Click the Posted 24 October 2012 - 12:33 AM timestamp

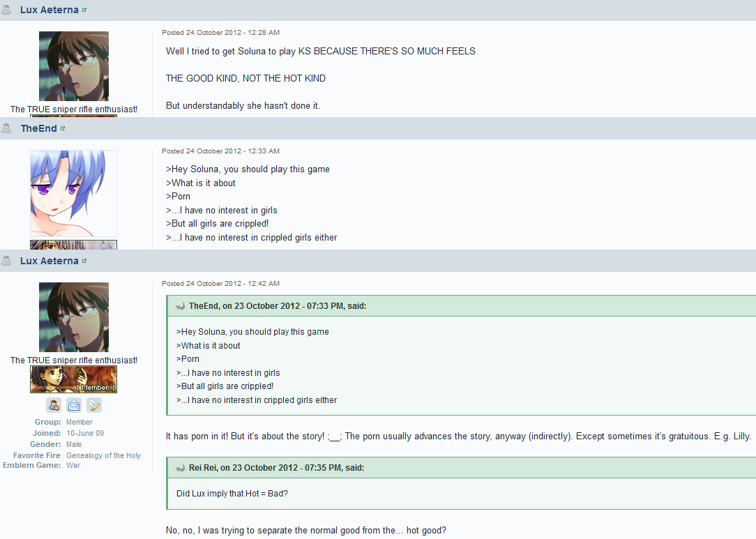coord(221,151)
